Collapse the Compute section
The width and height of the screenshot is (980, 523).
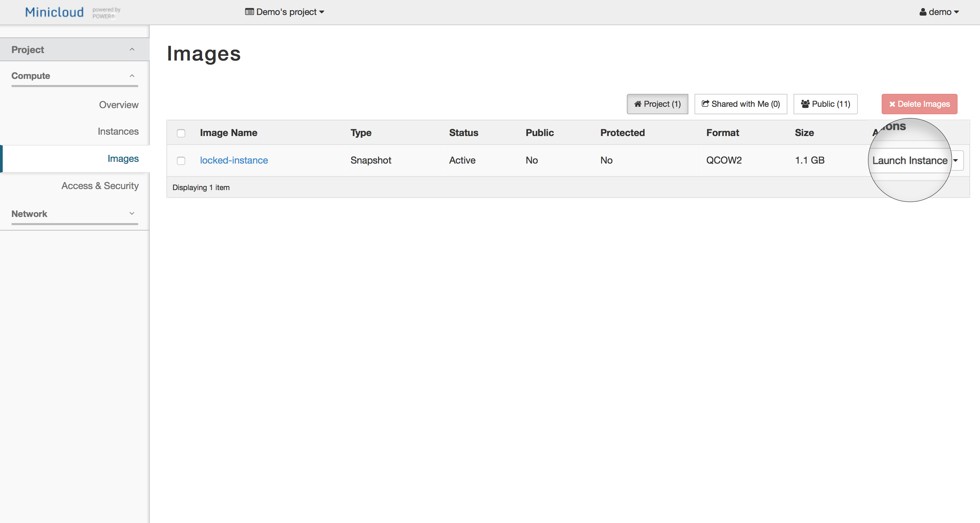pyautogui.click(x=132, y=75)
